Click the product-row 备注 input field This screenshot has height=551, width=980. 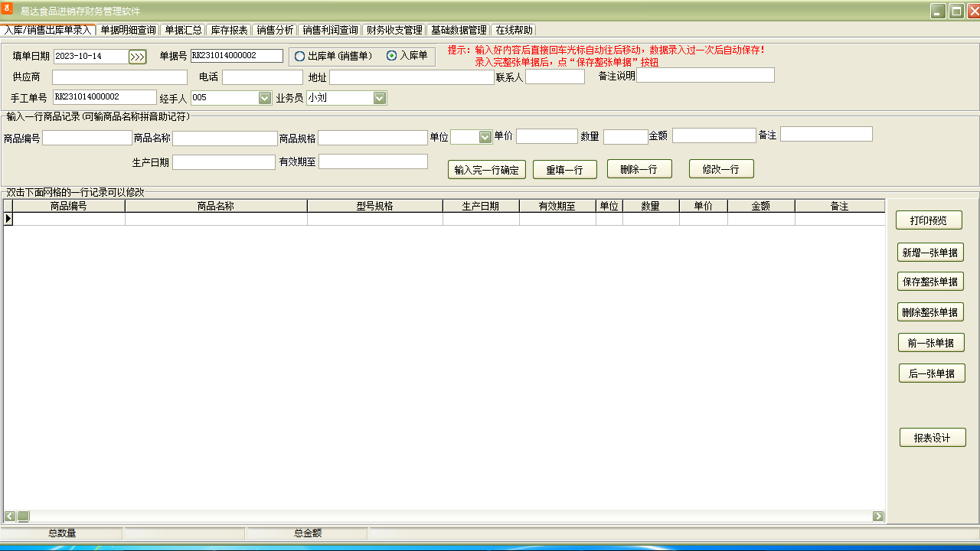[826, 134]
